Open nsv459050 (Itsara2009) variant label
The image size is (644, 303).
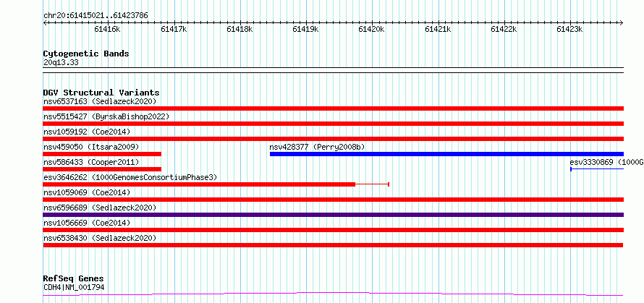[91, 147]
